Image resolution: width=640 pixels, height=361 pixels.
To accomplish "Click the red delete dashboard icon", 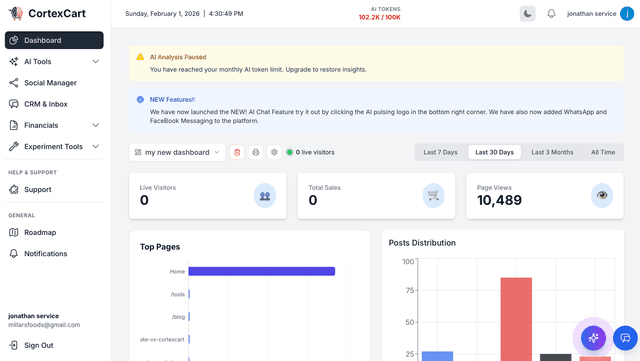I will tap(237, 152).
